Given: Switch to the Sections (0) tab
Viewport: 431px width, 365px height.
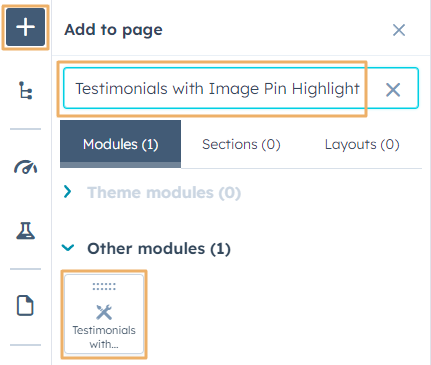Looking at the screenshot, I should (x=241, y=144).
